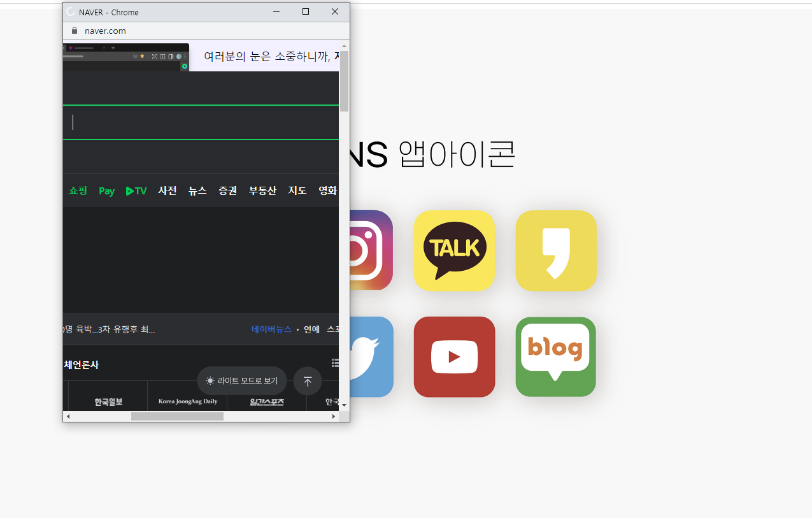Click the horizontal scrollbar left arrow
812x518 pixels.
(x=68, y=416)
